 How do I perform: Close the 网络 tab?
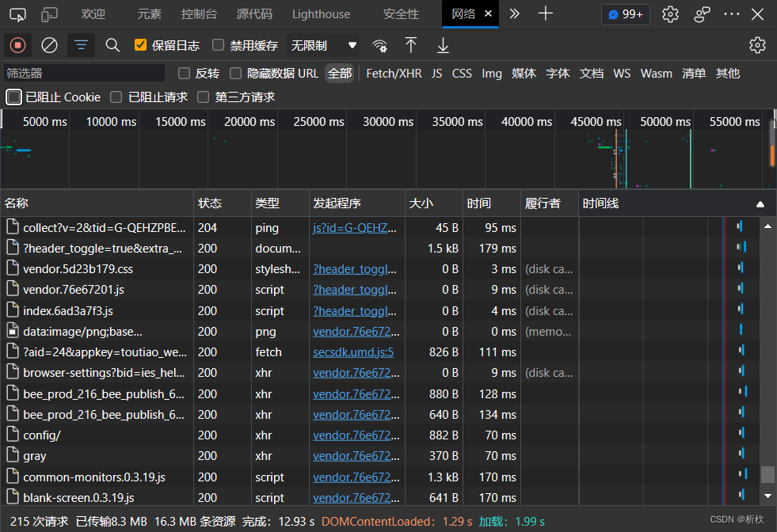pyautogui.click(x=488, y=14)
